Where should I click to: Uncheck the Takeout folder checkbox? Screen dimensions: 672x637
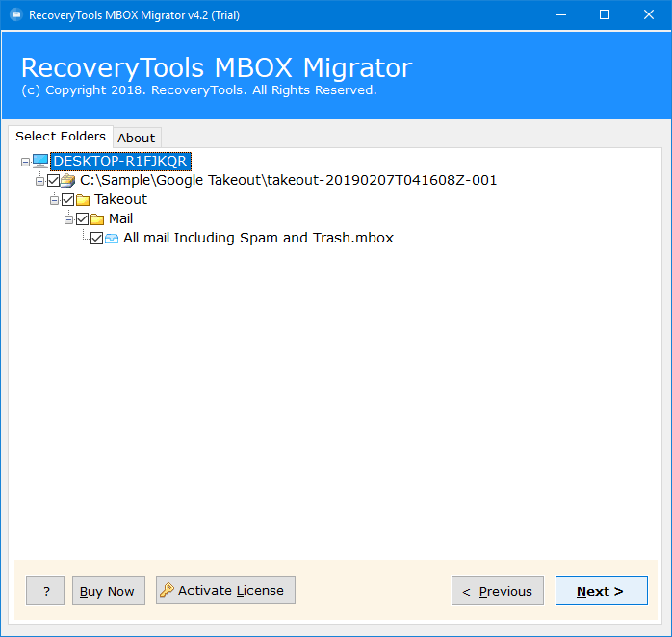point(68,199)
